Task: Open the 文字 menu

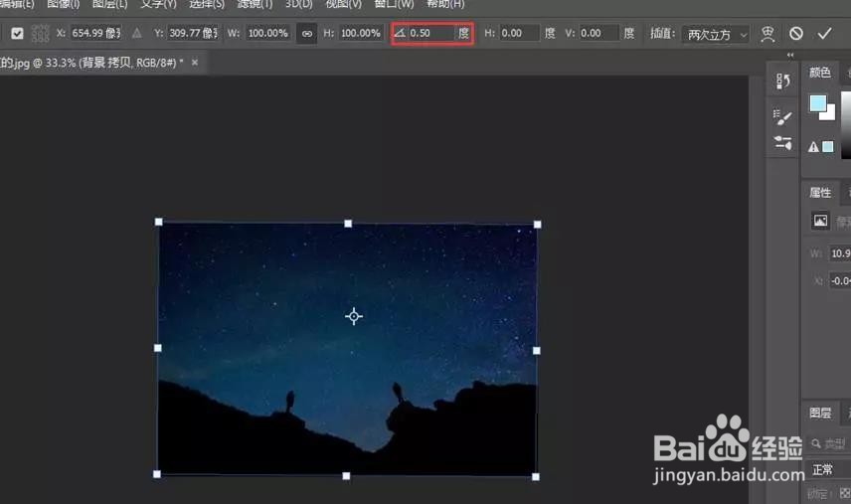Action: pos(158,4)
